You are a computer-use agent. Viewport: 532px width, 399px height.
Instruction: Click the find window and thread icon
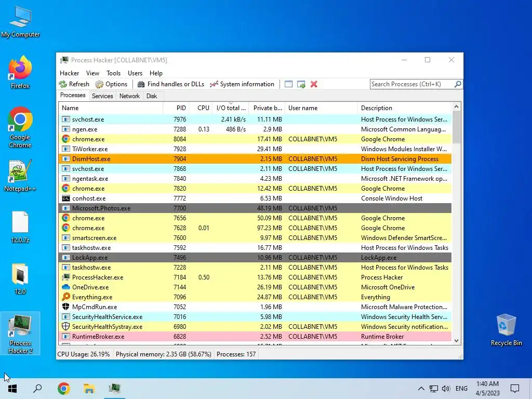point(301,84)
